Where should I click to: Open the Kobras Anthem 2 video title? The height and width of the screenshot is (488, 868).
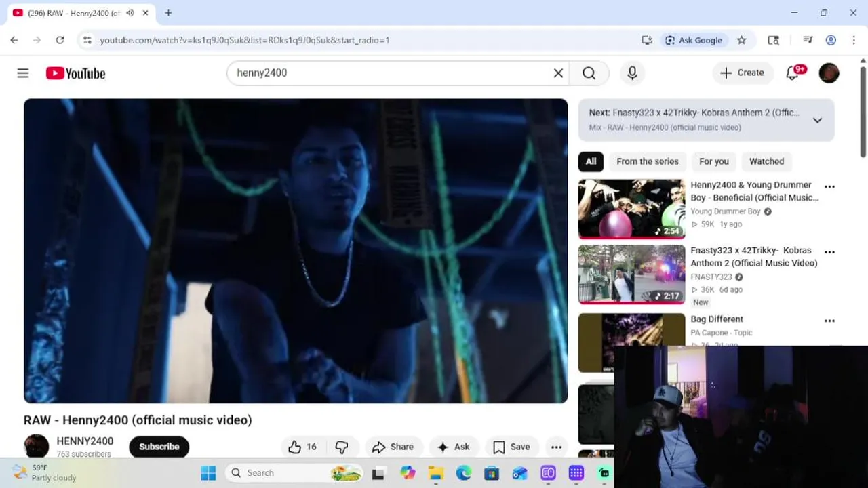754,257
